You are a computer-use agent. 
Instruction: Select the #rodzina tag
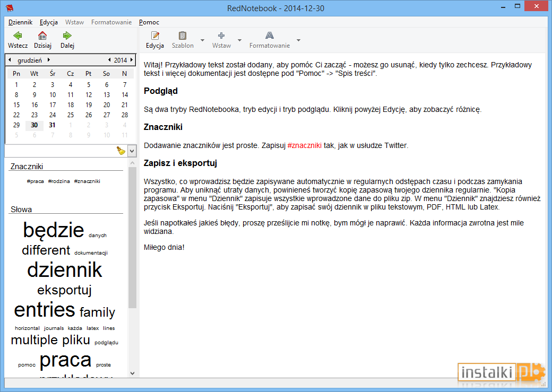click(59, 181)
